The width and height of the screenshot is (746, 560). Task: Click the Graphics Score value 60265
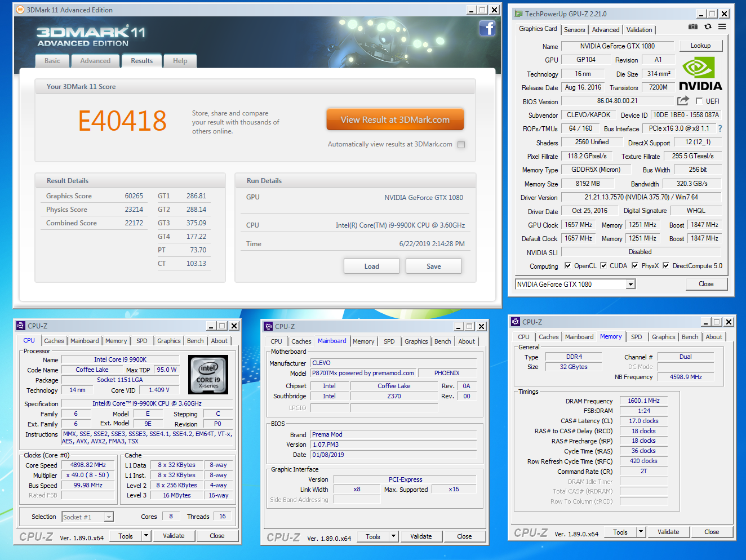tap(134, 196)
